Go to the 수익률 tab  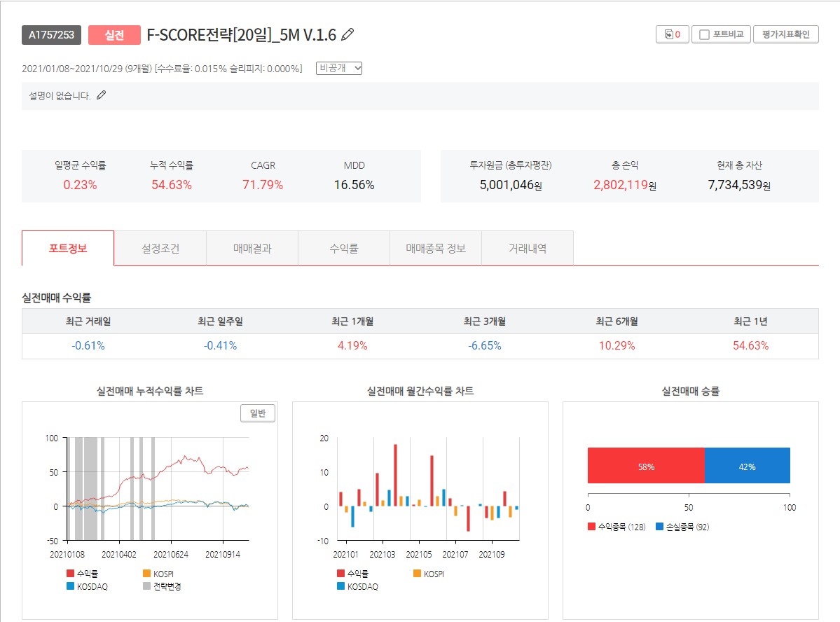tap(344, 248)
